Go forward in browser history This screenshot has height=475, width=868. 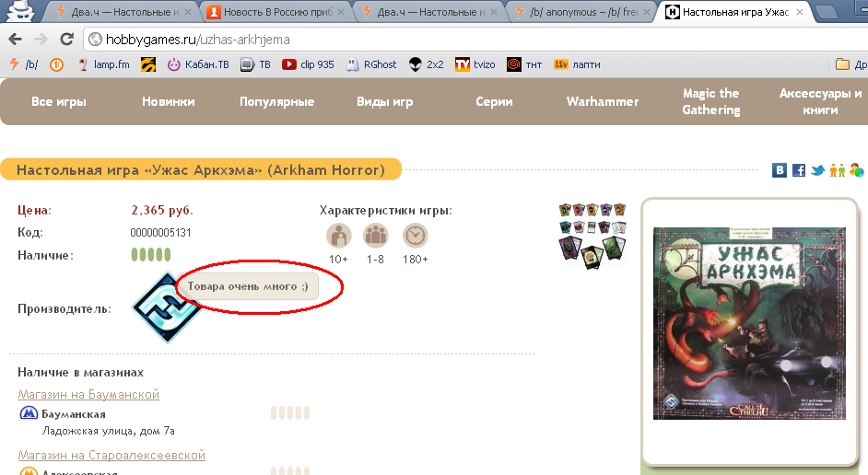(x=41, y=40)
